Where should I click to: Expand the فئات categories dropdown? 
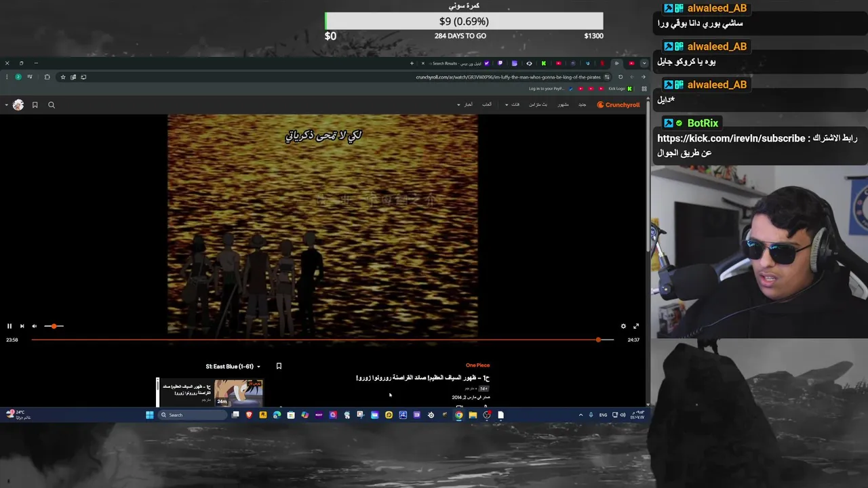[x=513, y=104]
